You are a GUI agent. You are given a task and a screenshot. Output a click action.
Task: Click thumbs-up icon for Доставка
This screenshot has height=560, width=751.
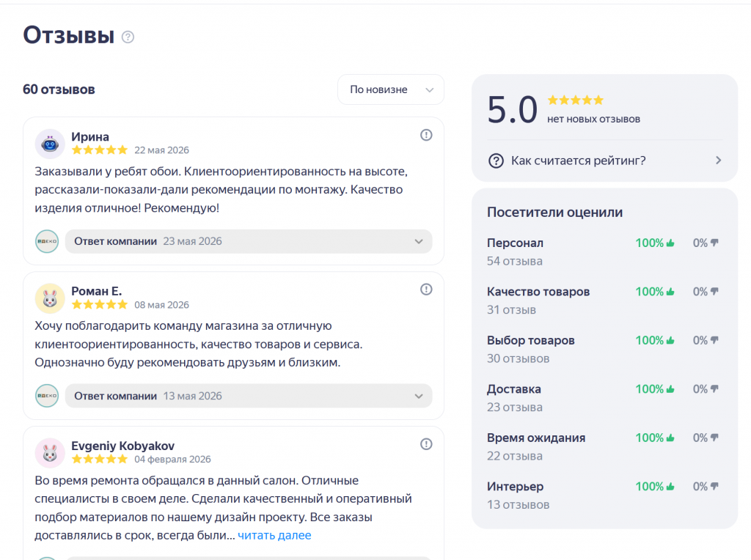tap(670, 389)
